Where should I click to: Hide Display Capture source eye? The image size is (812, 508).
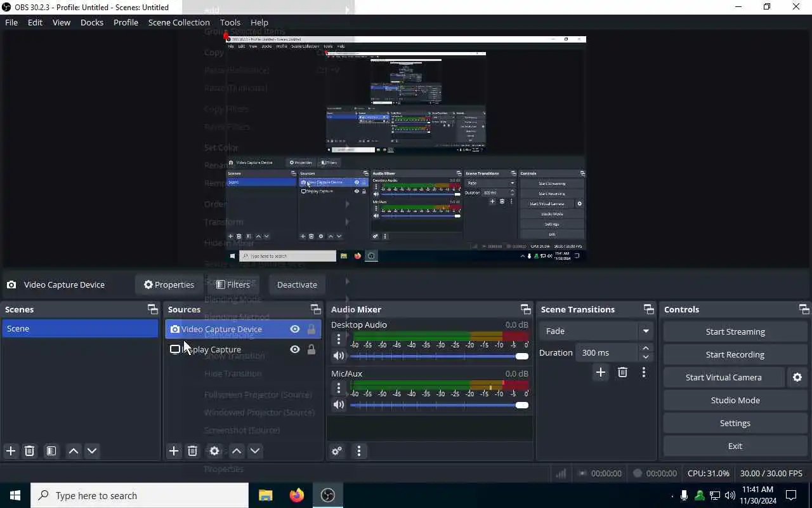coord(295,349)
